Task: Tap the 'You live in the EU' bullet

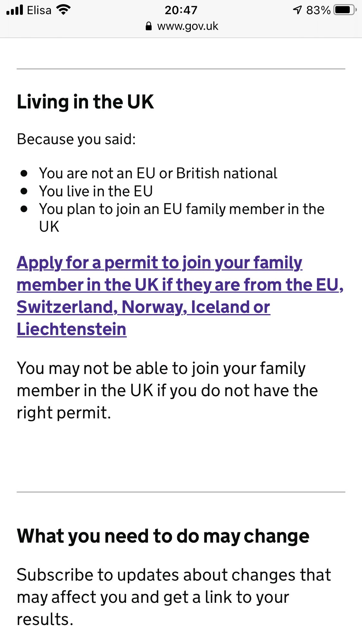Action: click(x=96, y=191)
